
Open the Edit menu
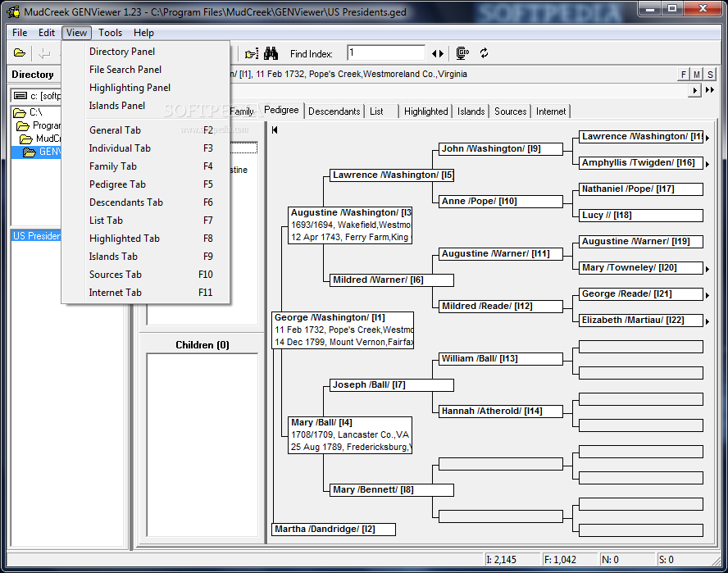[x=47, y=33]
